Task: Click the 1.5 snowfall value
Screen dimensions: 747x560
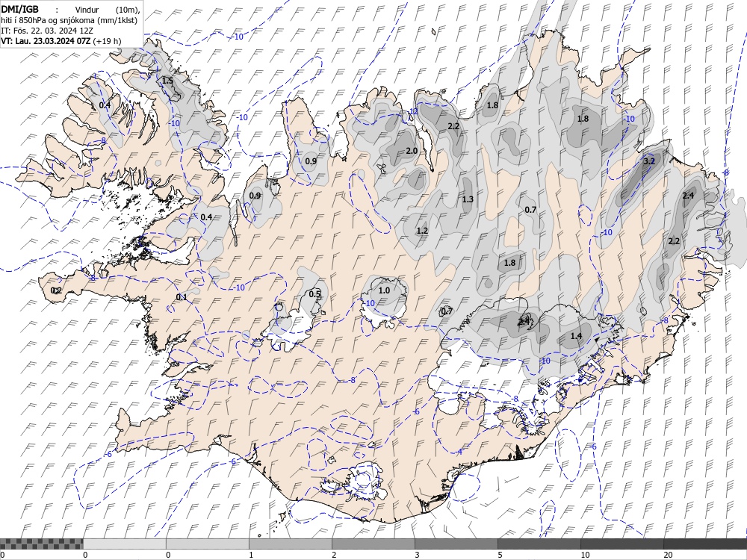Action: tap(167, 81)
